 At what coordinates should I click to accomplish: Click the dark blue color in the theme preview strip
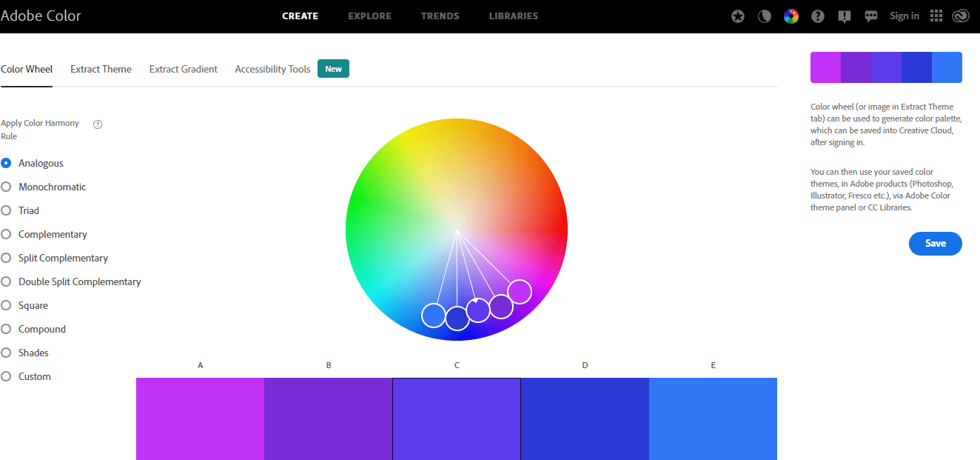916,67
